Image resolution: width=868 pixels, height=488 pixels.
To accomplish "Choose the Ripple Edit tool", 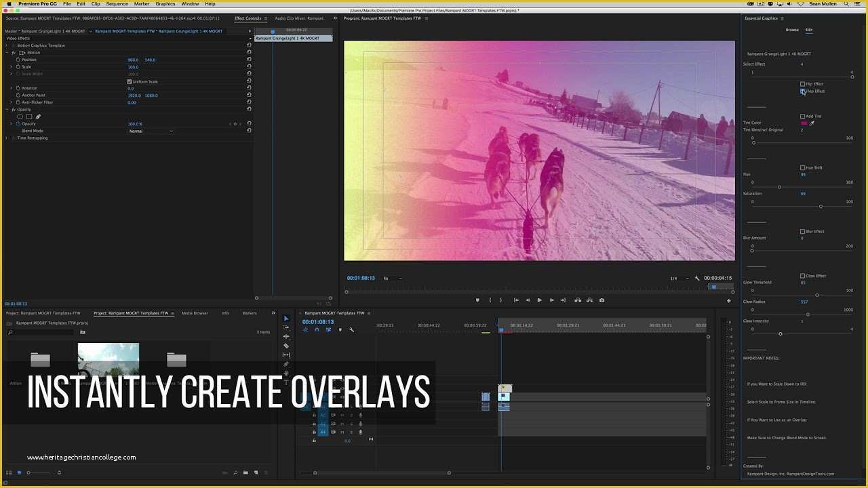I will coord(286,336).
